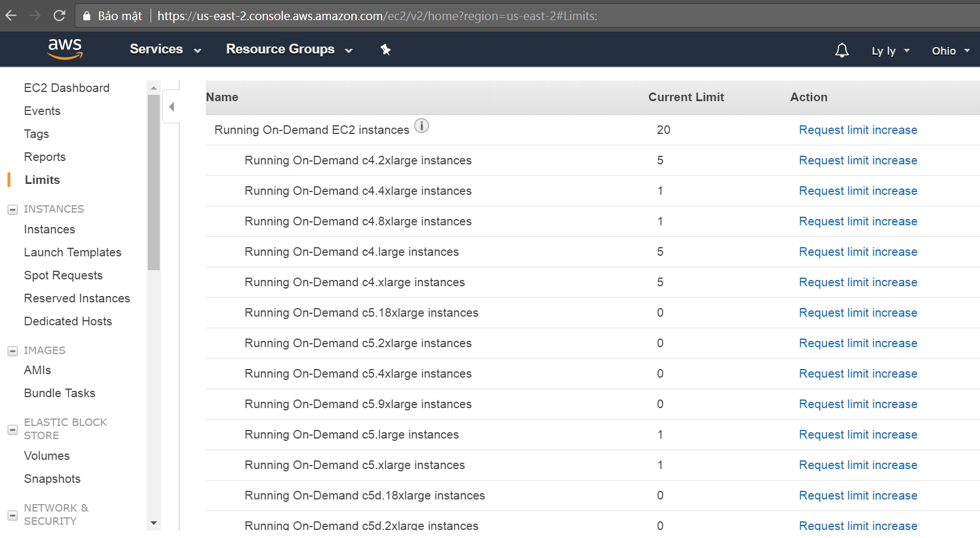The image size is (980, 538).
Task: Go to EC2 Dashboard in sidebar
Action: coord(67,88)
